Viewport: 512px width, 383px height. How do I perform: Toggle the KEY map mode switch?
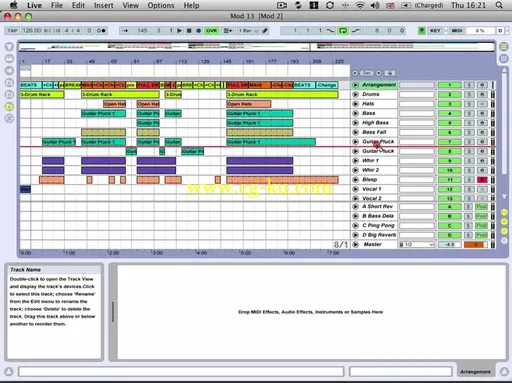pos(435,31)
